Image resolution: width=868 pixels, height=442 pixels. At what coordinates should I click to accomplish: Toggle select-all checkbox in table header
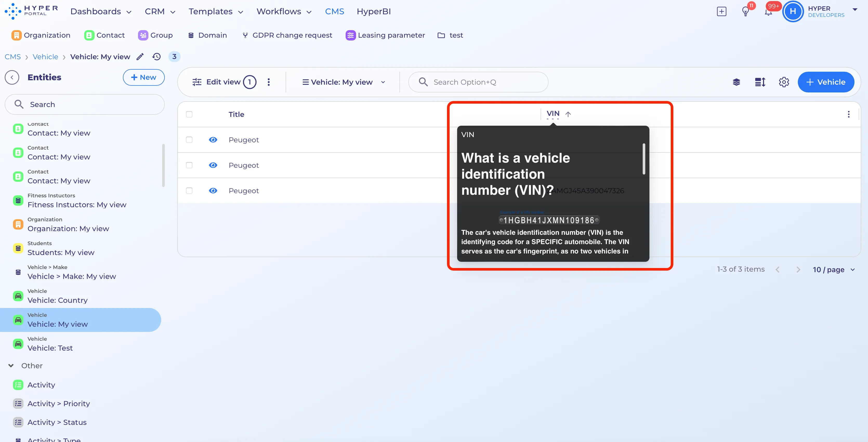click(189, 115)
